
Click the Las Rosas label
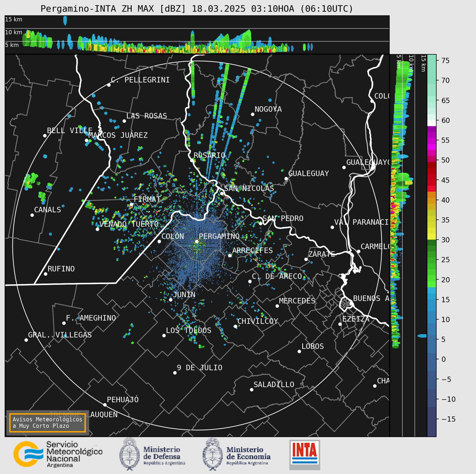coord(146,116)
